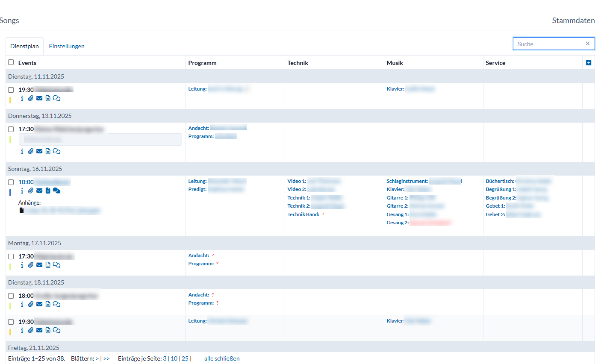
Task: Click the 'alle schließen' link
Action: (x=222, y=358)
